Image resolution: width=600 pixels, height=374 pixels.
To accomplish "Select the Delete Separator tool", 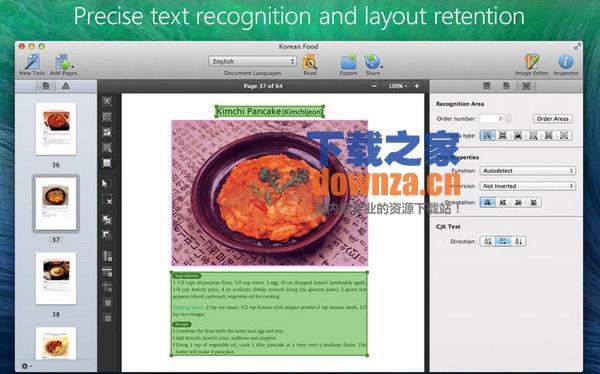I will point(108,287).
